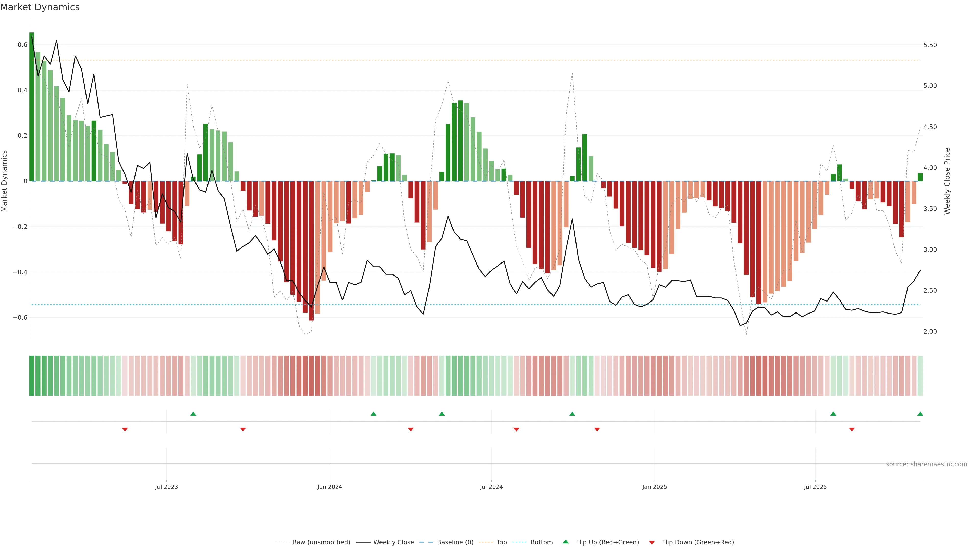The image size is (980, 551).
Task: Click the leftmost dark green heatmap cell
Action: coord(32,376)
